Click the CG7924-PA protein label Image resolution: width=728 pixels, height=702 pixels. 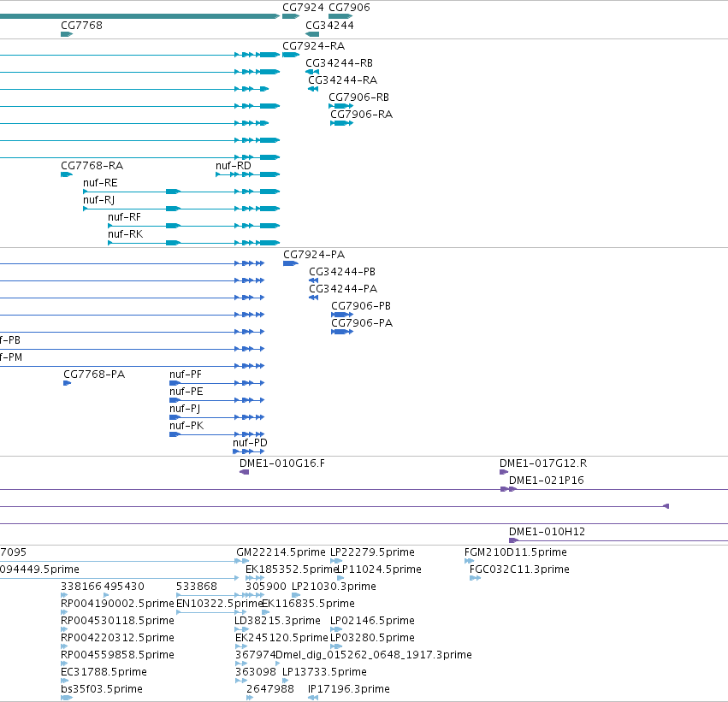314,255
